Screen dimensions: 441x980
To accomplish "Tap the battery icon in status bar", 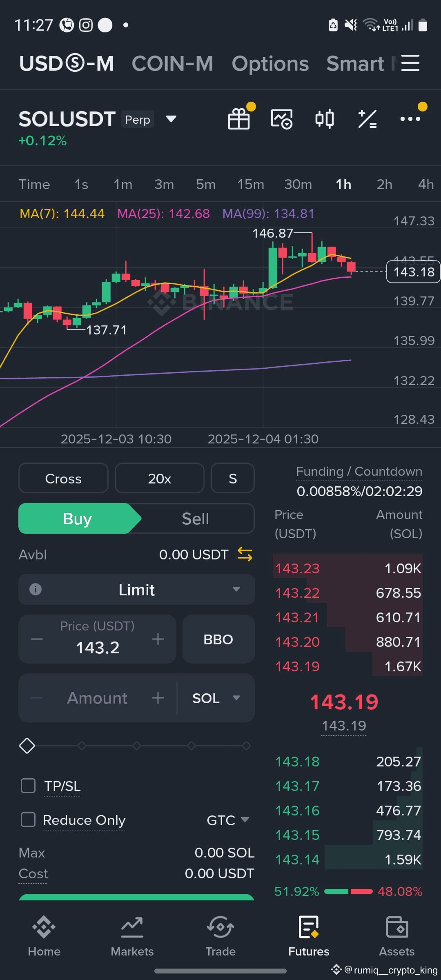I will point(423,25).
